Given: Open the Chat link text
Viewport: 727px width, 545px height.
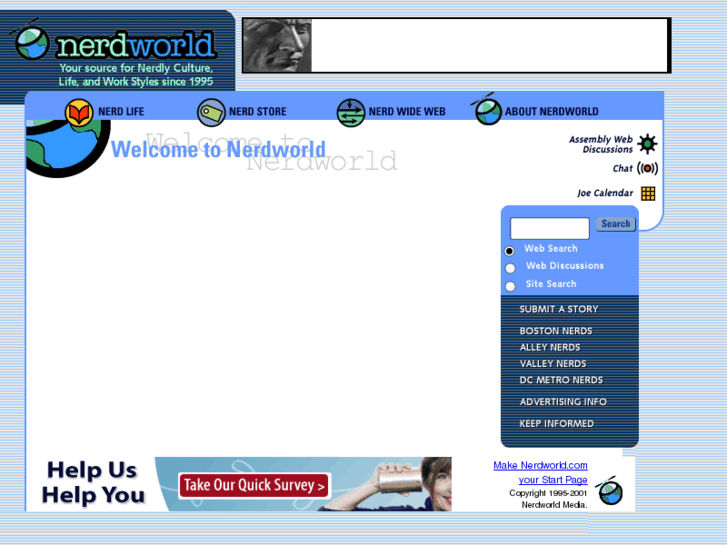Looking at the screenshot, I should (x=623, y=168).
